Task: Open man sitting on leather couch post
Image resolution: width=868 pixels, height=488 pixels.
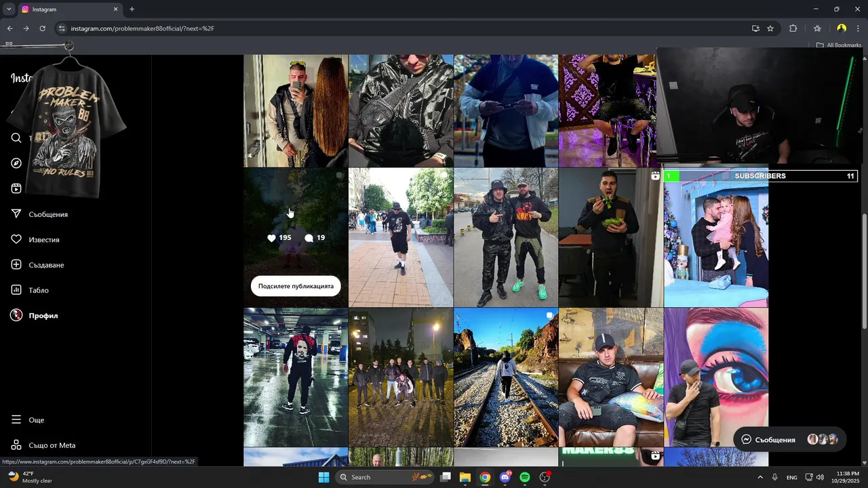Action: tap(611, 378)
